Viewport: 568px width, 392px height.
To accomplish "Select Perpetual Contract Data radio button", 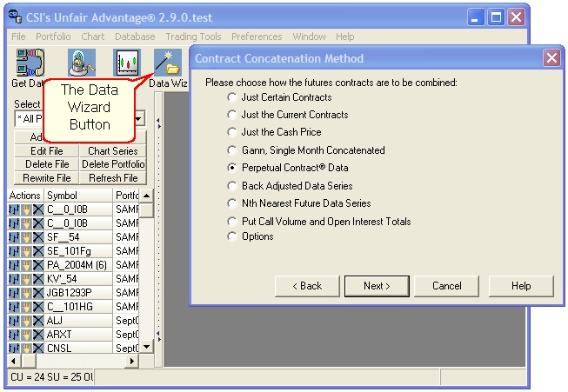I will click(x=232, y=167).
